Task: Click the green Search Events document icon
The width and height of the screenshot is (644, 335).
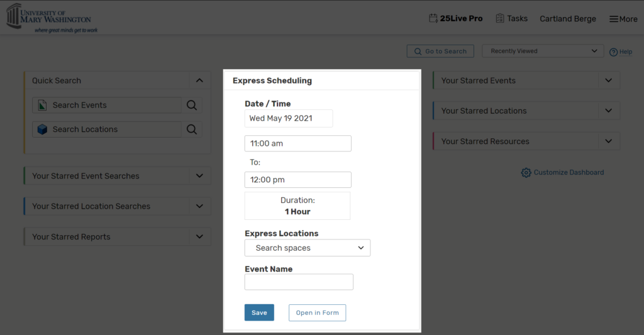Action: 42,105
